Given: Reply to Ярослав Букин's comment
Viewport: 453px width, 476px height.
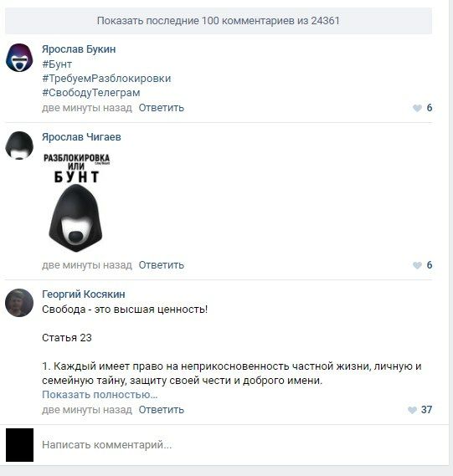Looking at the screenshot, I should coord(162,108).
